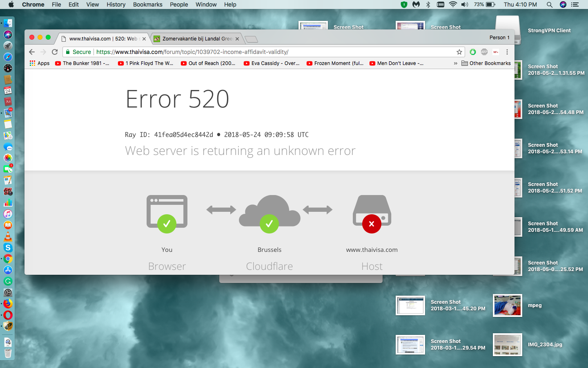Screen dimensions: 588x368
Task: Open the Chrome menu in menu bar
Action: point(33,4)
